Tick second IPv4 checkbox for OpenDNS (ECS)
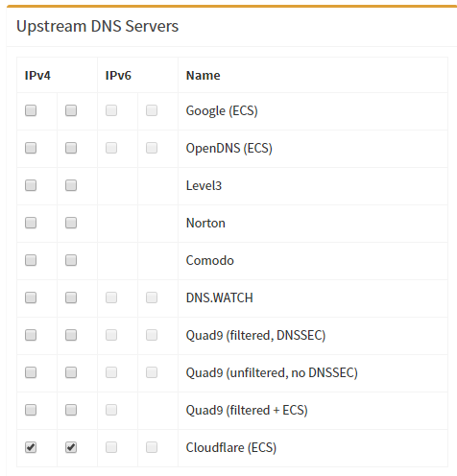This screenshot has width=457, height=476. click(71, 148)
